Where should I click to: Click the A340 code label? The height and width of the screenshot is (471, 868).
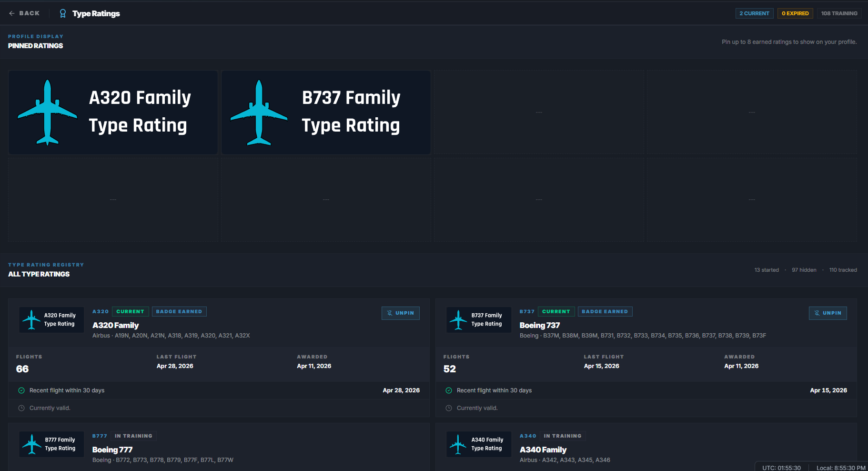tap(528, 436)
